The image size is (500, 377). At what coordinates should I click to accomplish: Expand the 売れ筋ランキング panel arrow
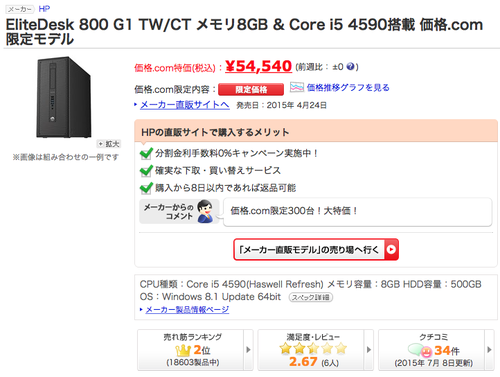point(248,350)
